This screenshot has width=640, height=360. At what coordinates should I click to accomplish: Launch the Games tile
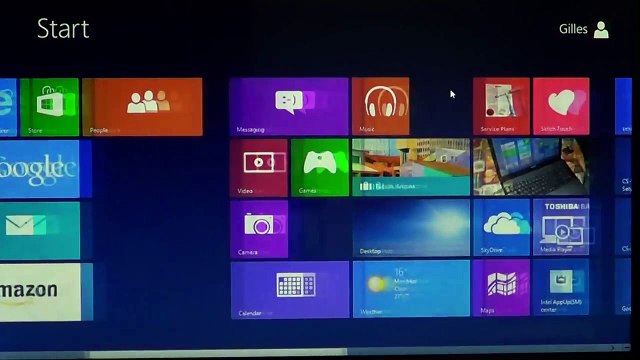click(x=320, y=168)
